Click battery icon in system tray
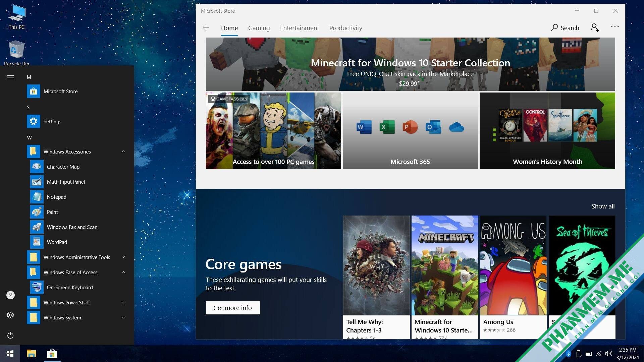Screen dimensions: 644x362 point(589,354)
